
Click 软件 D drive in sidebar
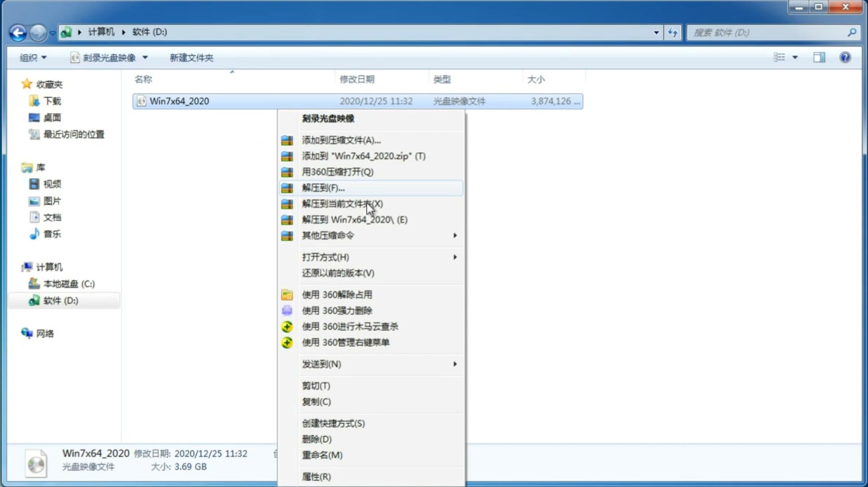(x=60, y=300)
